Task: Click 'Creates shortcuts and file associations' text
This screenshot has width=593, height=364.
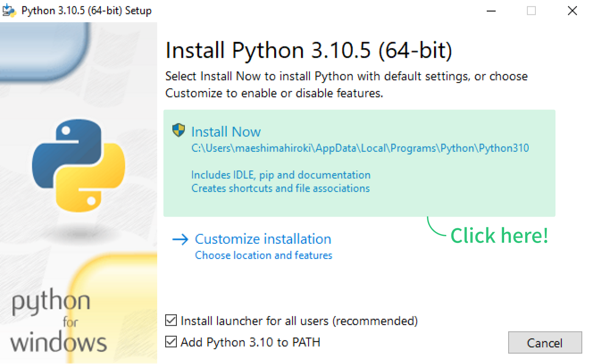Action: pyautogui.click(x=280, y=188)
